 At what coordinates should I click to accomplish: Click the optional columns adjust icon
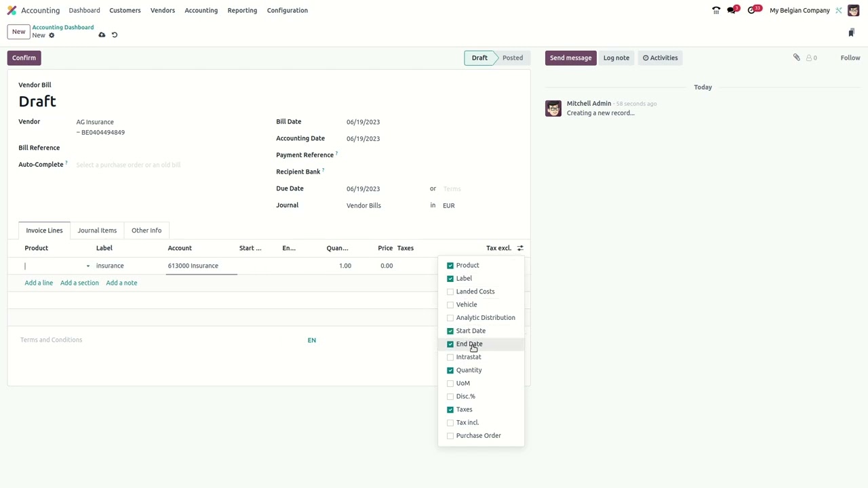click(x=520, y=248)
